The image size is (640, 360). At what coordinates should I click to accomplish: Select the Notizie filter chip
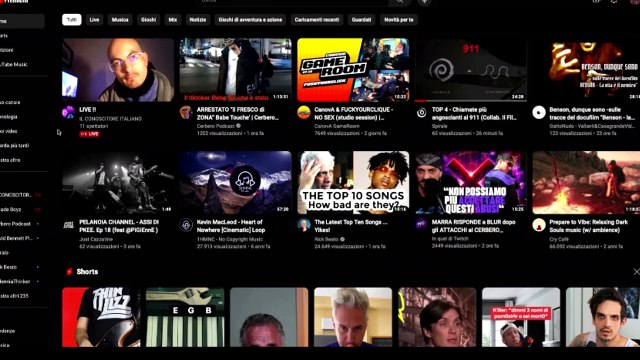[198, 20]
